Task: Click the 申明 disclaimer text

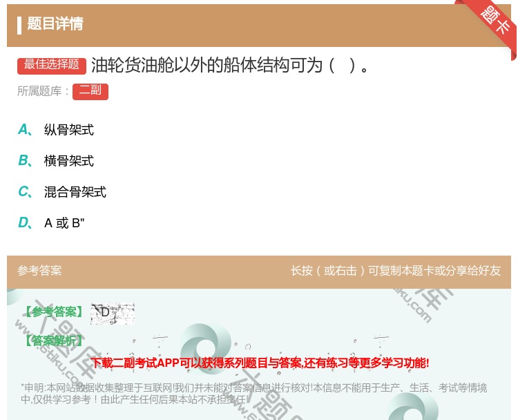Action: (253, 394)
